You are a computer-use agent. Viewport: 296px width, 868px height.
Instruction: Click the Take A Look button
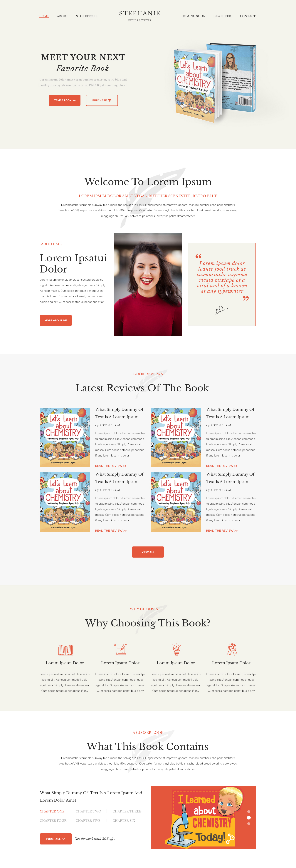point(64,100)
